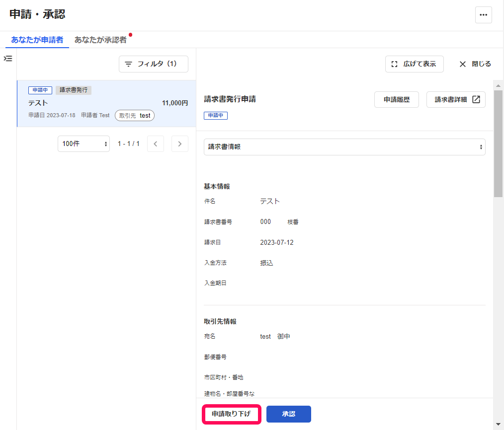Switch to あなたが申請者 tab
504x430 pixels.
click(37, 40)
